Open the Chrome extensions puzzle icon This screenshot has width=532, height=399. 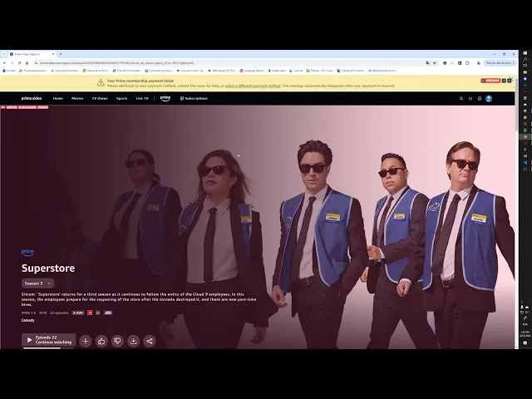(x=467, y=63)
